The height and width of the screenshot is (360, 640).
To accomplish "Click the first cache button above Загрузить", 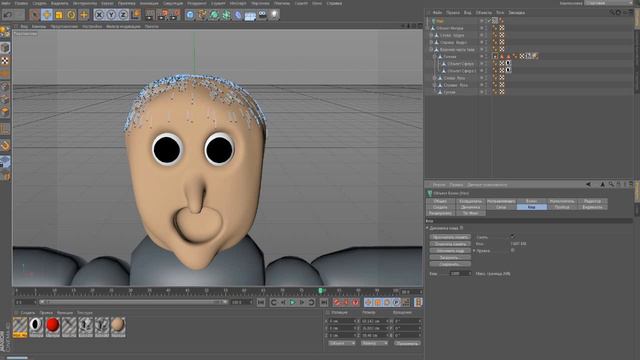I will 450,237.
